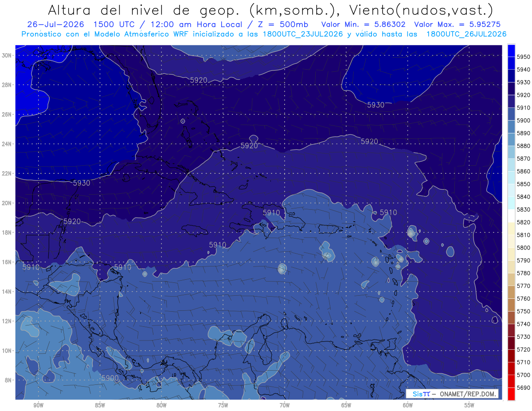Image resolution: width=532 pixels, height=411 pixels.
Task: Click the dark red swatch between 5720 and 5730
Action: pos(511,343)
